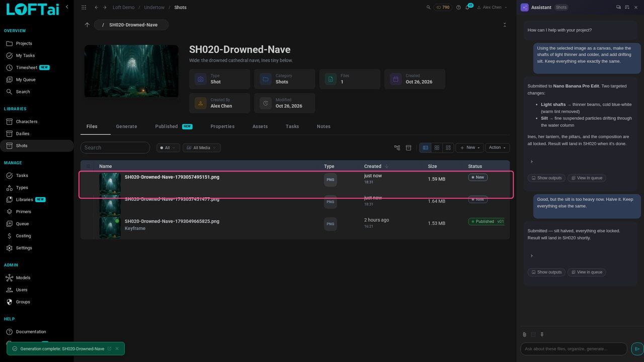
Task: Expand details under second assistant reply
Action: (x=532, y=256)
